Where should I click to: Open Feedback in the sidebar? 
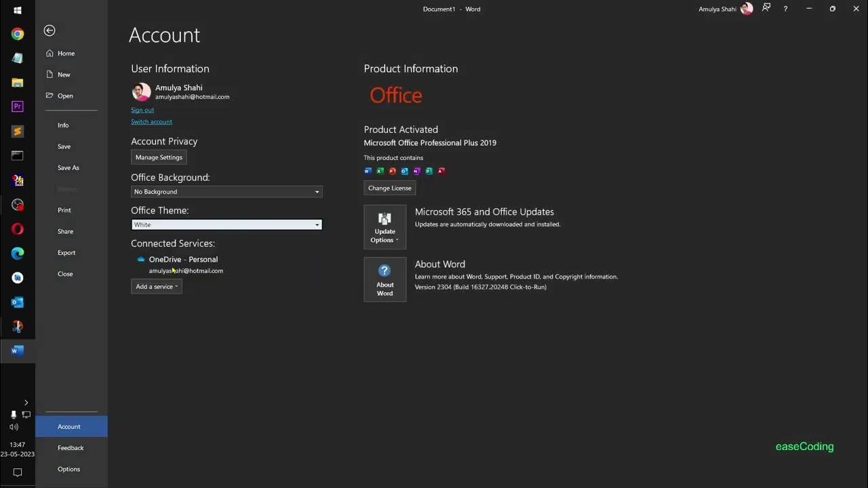(71, 448)
